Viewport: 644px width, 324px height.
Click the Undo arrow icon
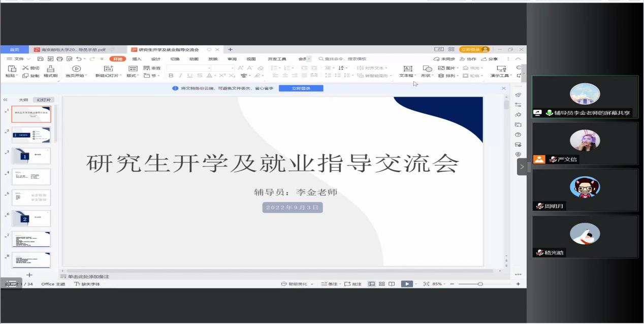pos(79,59)
